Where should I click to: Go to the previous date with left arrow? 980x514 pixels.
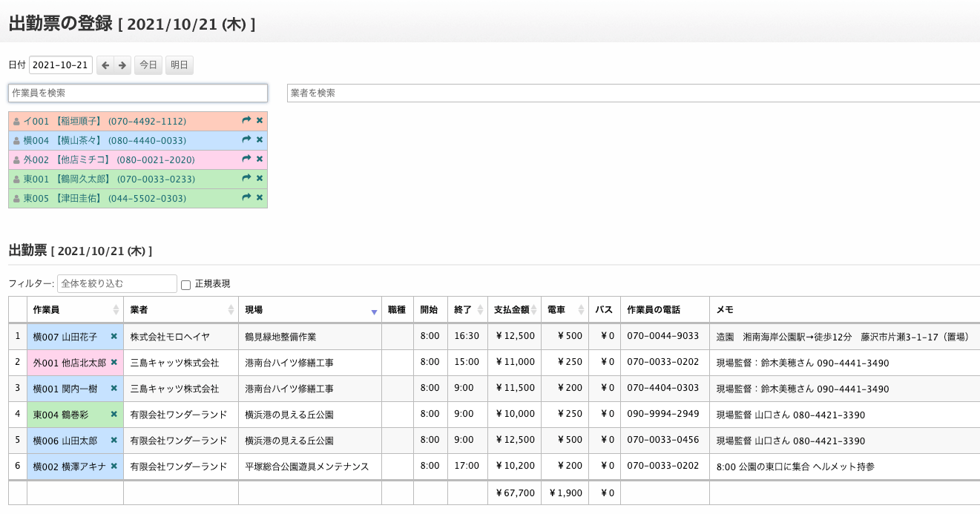(105, 65)
